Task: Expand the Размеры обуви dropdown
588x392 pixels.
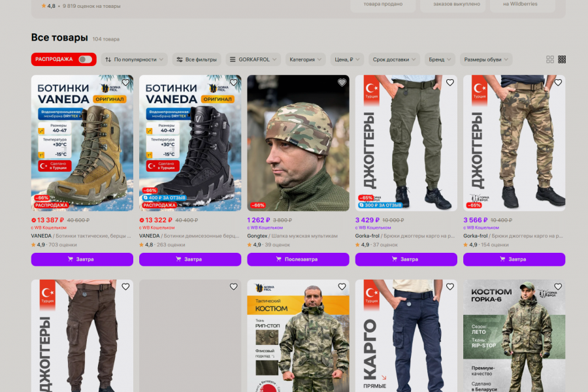Action: (486, 59)
